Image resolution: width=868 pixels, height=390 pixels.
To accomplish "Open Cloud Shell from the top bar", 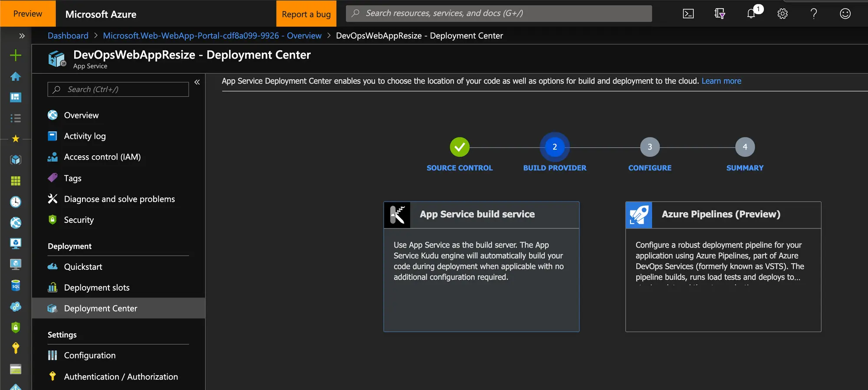I will click(688, 13).
